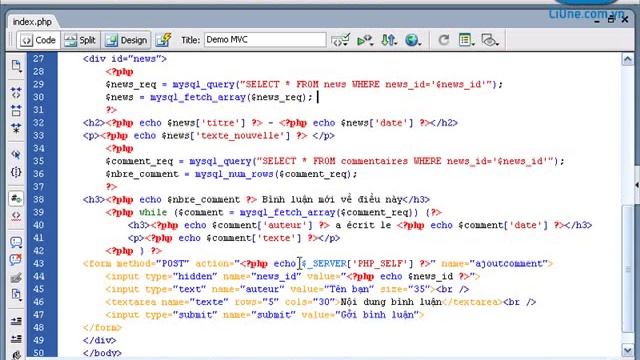
Task: Click Format Source Code icon at bottom
Action: coord(16,354)
